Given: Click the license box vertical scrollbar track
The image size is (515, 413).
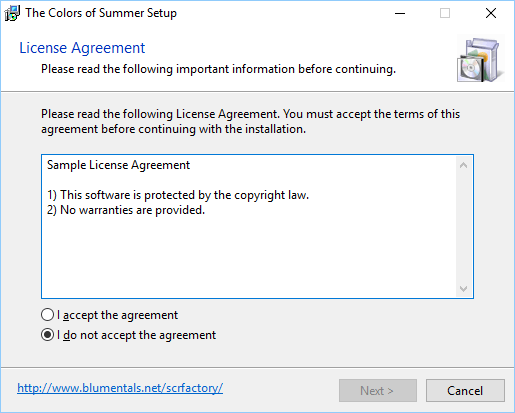Looking at the screenshot, I should click(463, 227).
